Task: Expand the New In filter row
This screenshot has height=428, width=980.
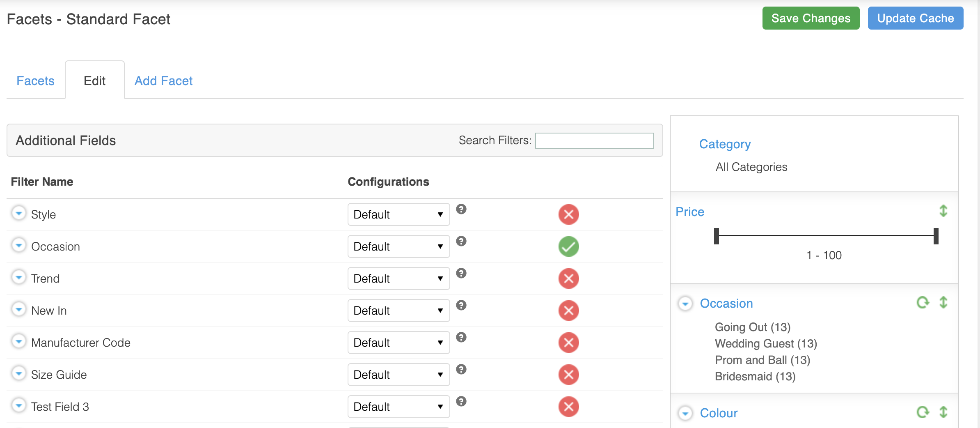Action: [x=18, y=309]
